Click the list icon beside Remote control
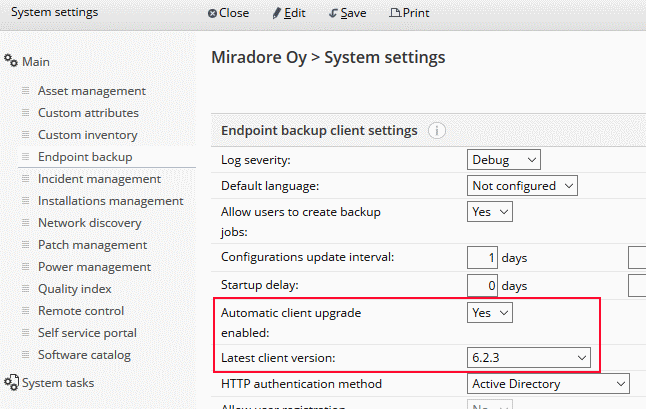Screen dimensions: 646x409 click(x=26, y=311)
